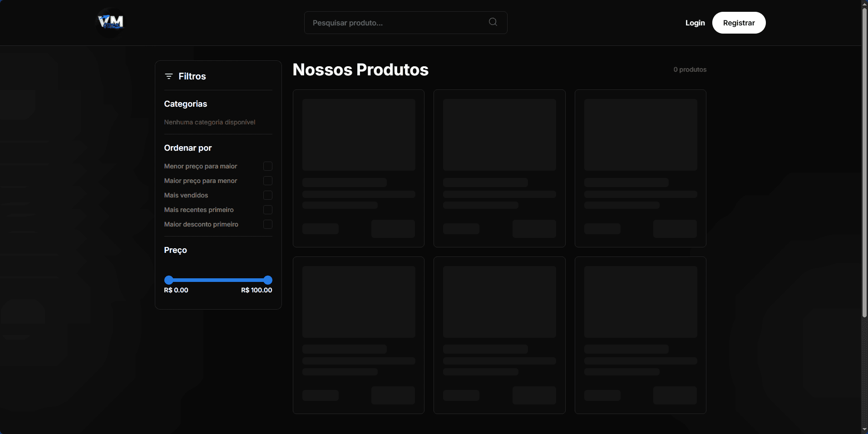
Task: Click the scrollbar up arrow
Action: (864, 4)
